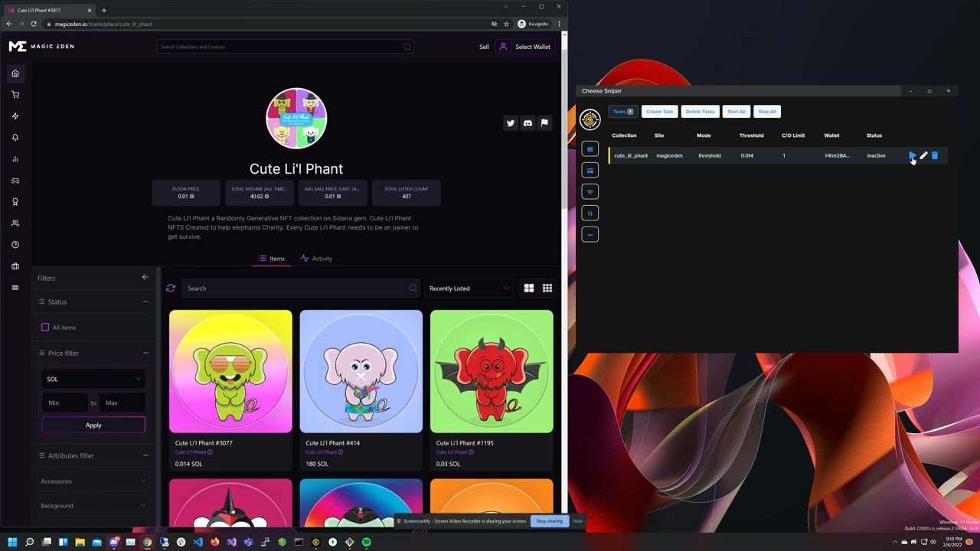
Task: Open the three-dots page in Cheese Sniper sidebar
Action: [x=590, y=234]
